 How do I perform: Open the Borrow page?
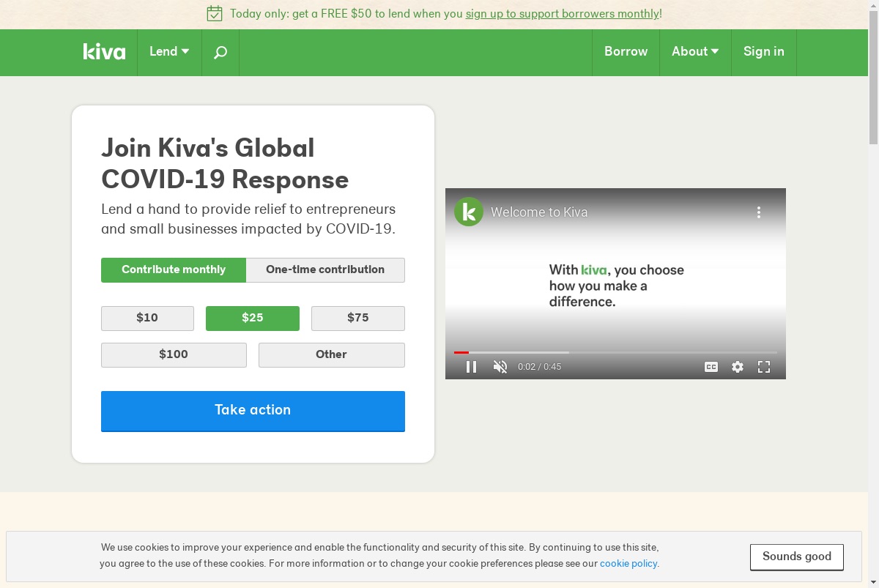[626, 52]
